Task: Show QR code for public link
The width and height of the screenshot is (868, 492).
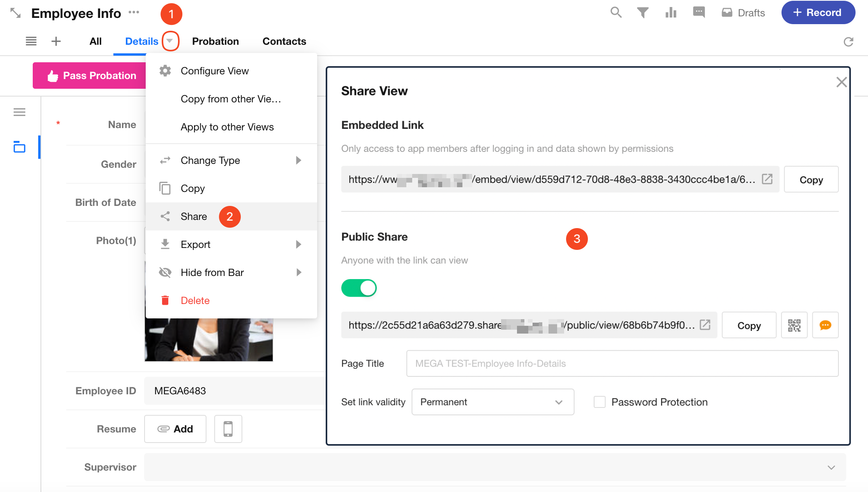Action: tap(794, 325)
